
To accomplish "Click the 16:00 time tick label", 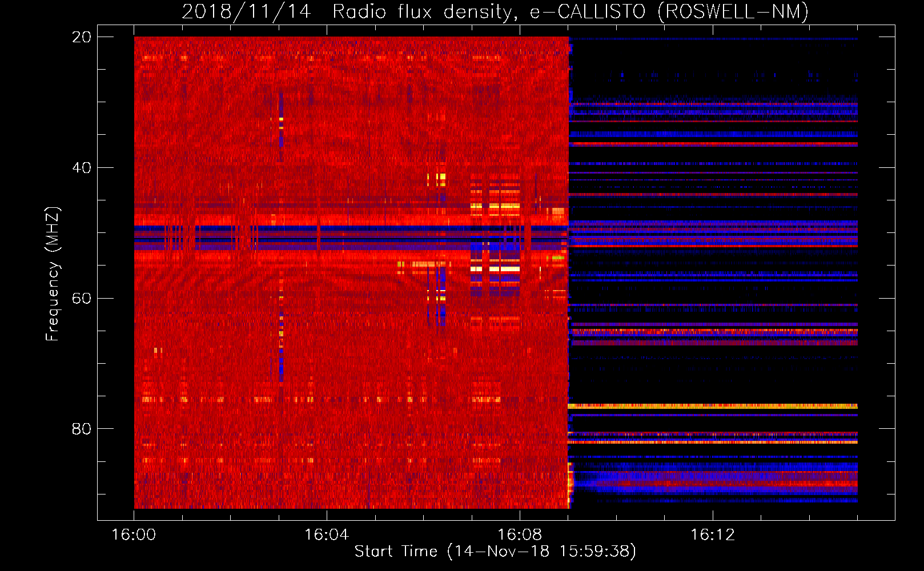I will 134,535.
